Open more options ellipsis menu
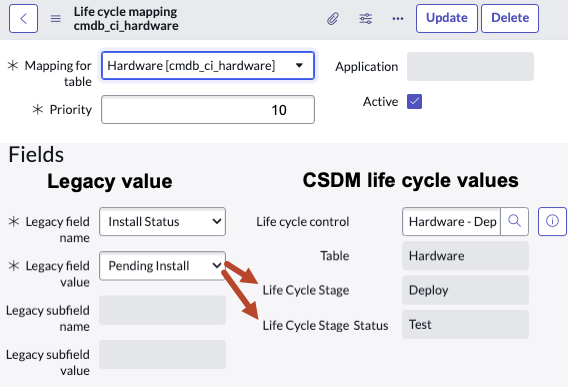Screen dimensions: 568x387 tap(398, 18)
